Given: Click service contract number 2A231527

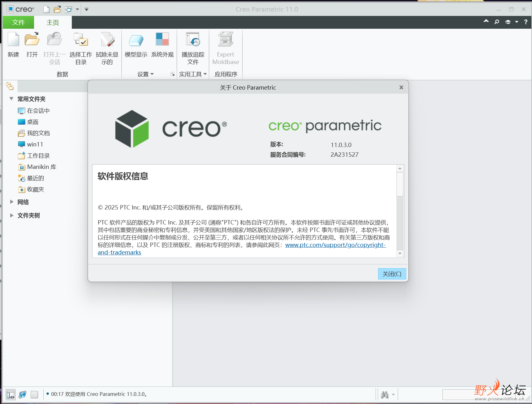Looking at the screenshot, I should pos(345,155).
